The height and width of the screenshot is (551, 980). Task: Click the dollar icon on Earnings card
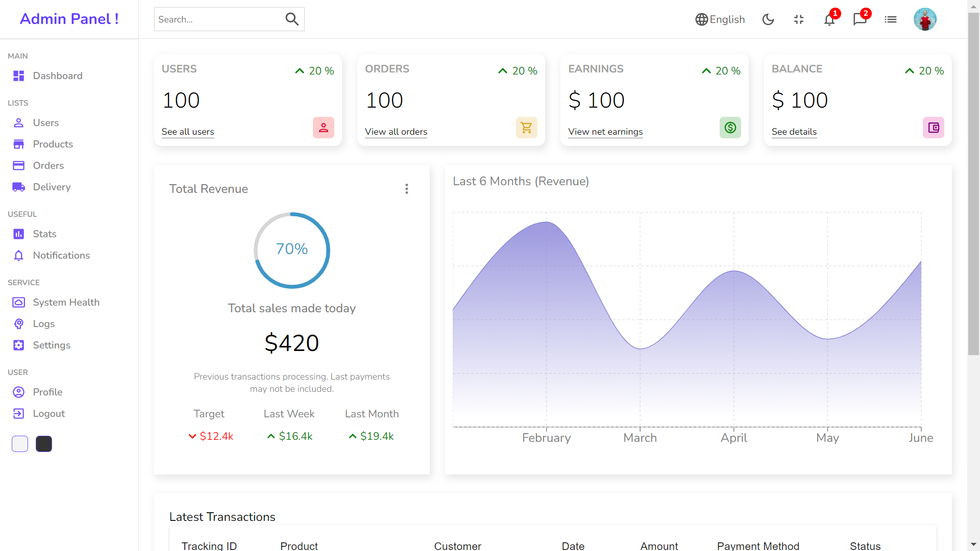pos(730,127)
